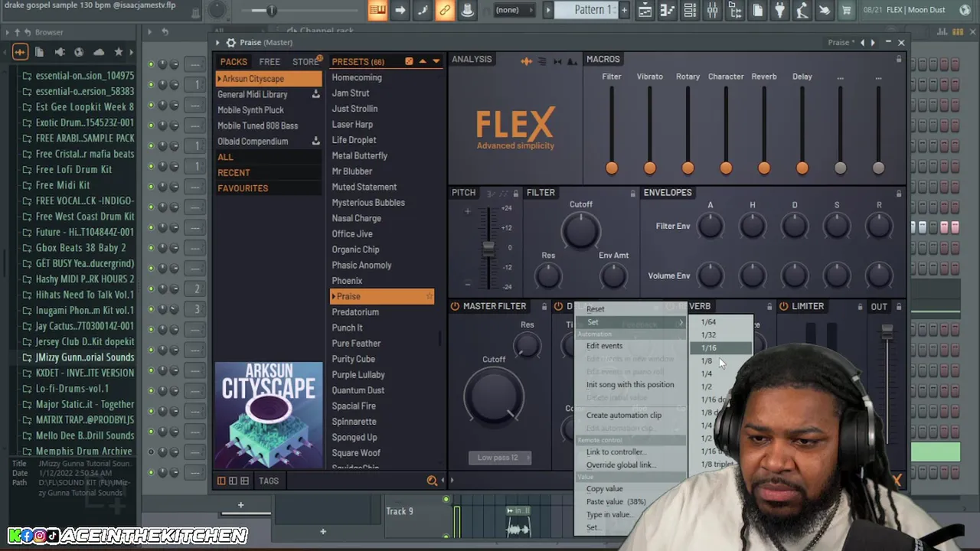980x551 pixels.
Task: Go to previous preset arrow in titlebar
Action: (862, 42)
